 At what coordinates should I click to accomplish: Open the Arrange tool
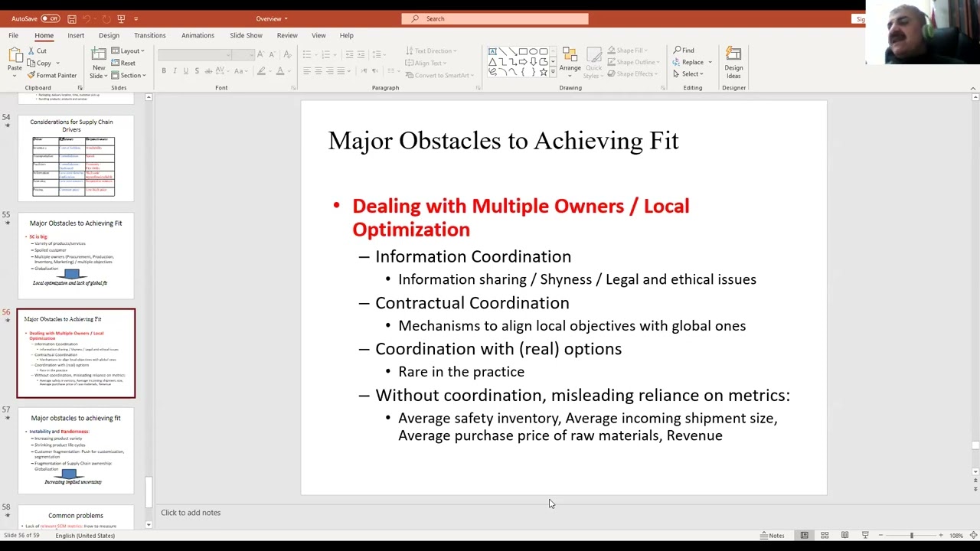(570, 61)
